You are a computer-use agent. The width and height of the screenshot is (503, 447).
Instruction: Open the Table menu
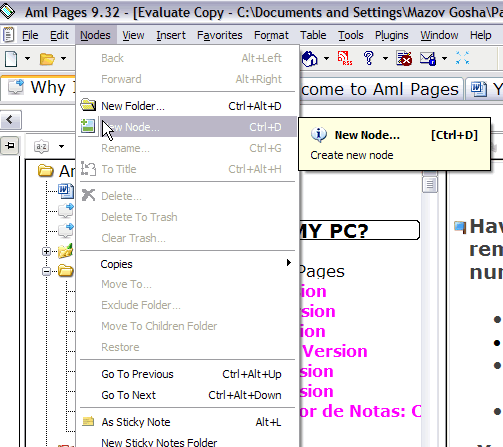click(313, 35)
